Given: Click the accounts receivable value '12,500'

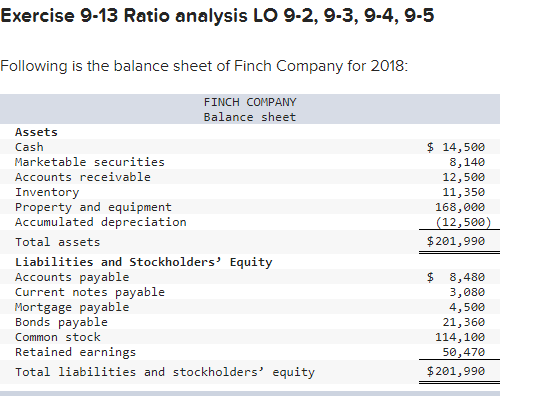Looking at the screenshot, I should 463,177.
